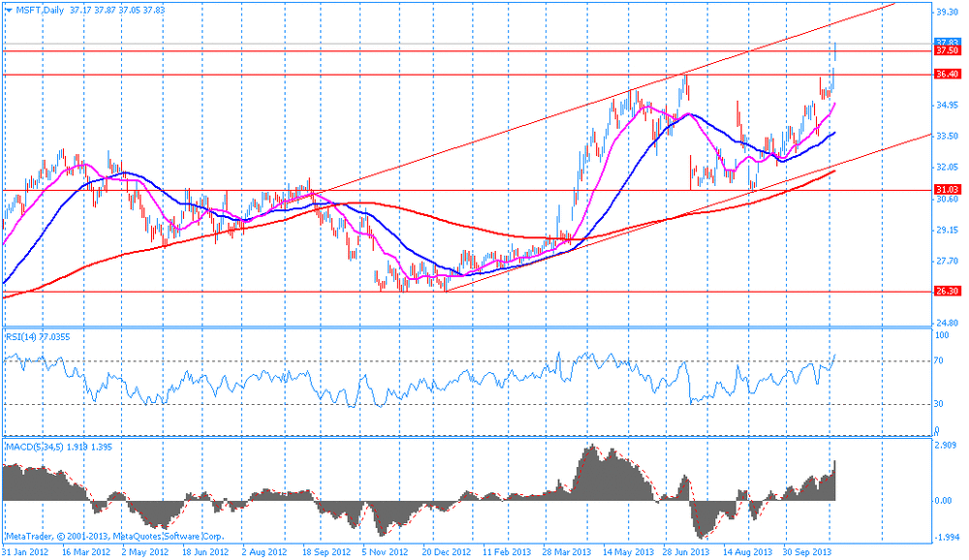Click the 30 Sep 2013 date label
This screenshot has width=969, height=560.
pos(807,552)
